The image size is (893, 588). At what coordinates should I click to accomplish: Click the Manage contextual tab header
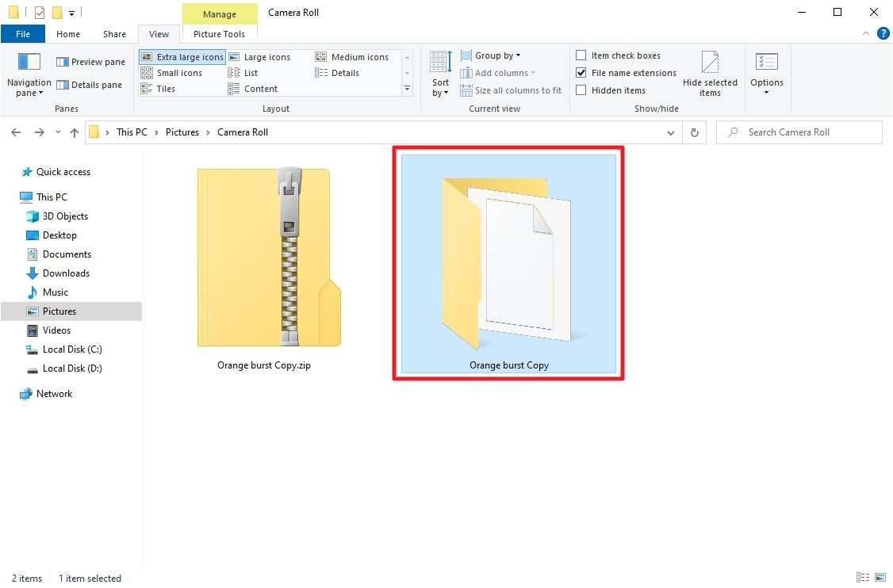coord(219,14)
